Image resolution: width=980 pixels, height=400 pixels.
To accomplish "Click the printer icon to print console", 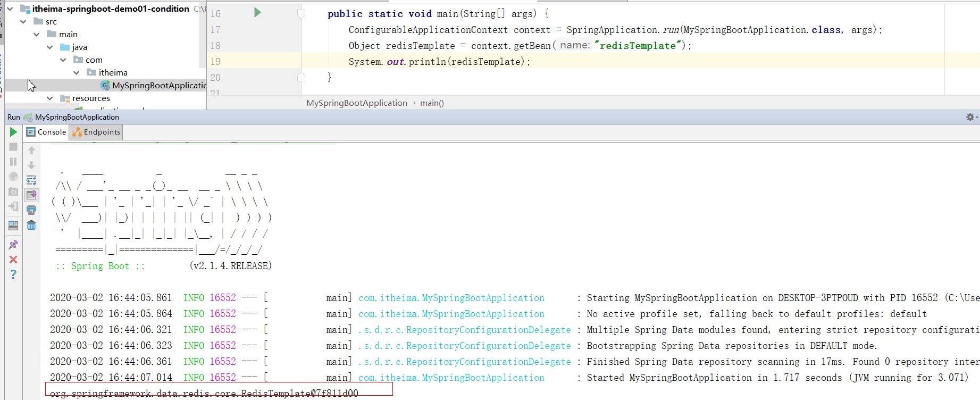I will [31, 210].
